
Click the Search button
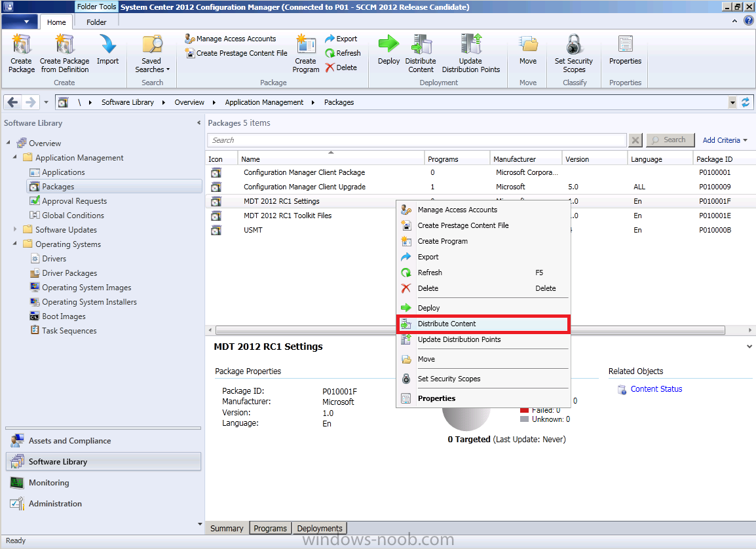(670, 140)
